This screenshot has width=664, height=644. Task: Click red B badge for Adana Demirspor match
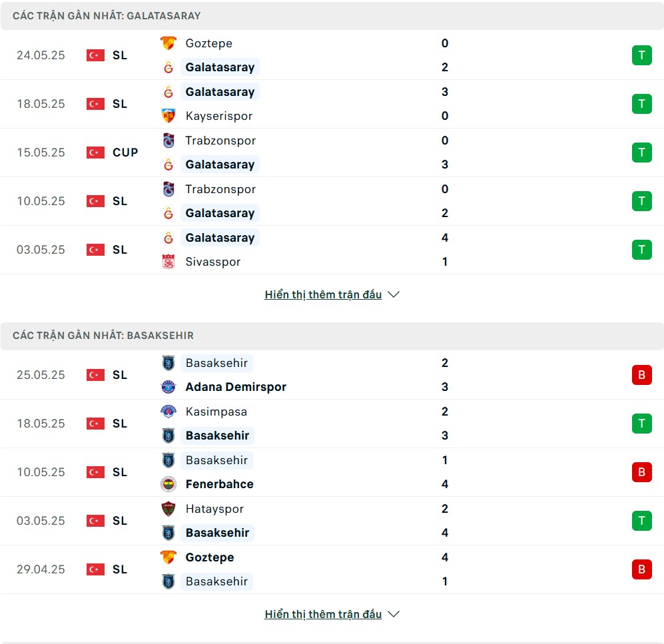tap(641, 375)
